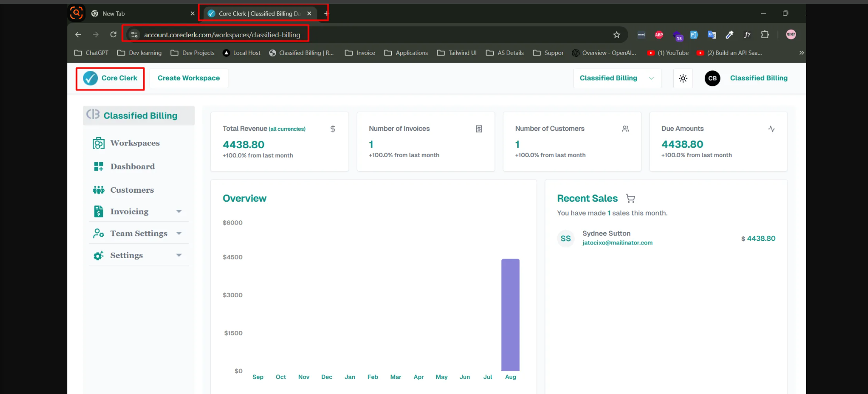Screen dimensions: 868x394
Task: Click the jatocixo@mailinator.com email link
Action: 617,243
